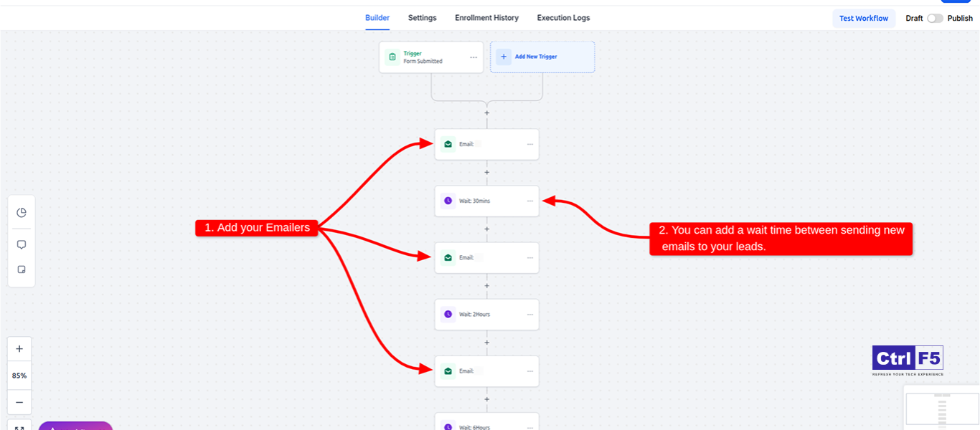Open the notes panel in the left sidebar
This screenshot has width=980, height=430.
22,269
